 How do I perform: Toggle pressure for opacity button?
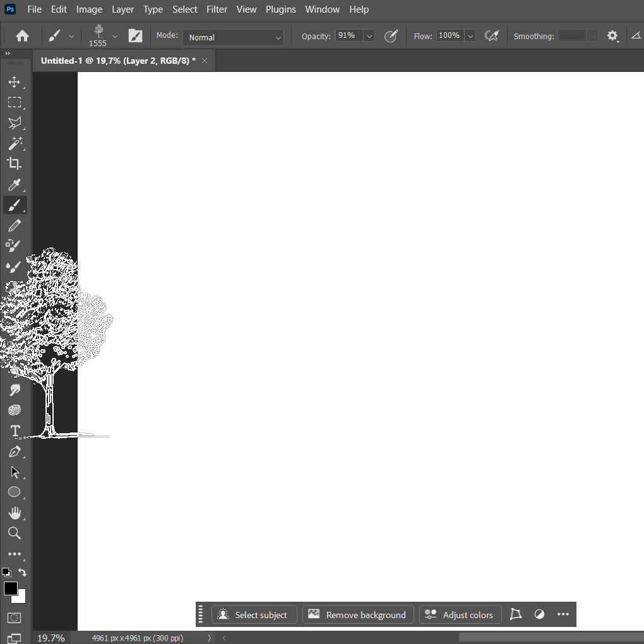click(391, 36)
